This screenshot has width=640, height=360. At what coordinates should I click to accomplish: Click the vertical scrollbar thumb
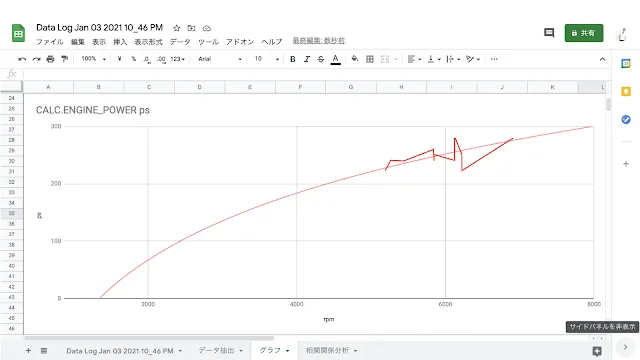tap(609, 105)
